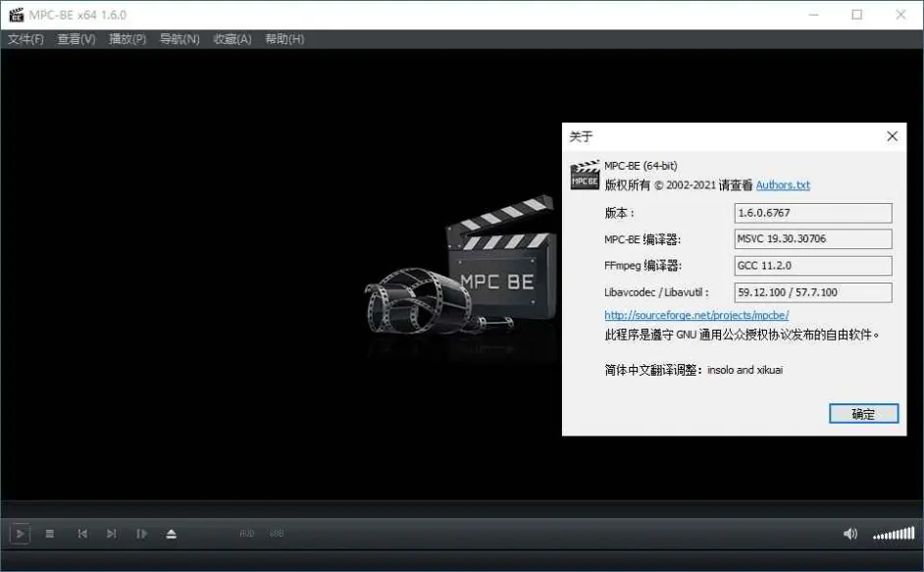Click the Play icon on the bottom toolbar
Screen dimensions: 924x572
pos(21,533)
